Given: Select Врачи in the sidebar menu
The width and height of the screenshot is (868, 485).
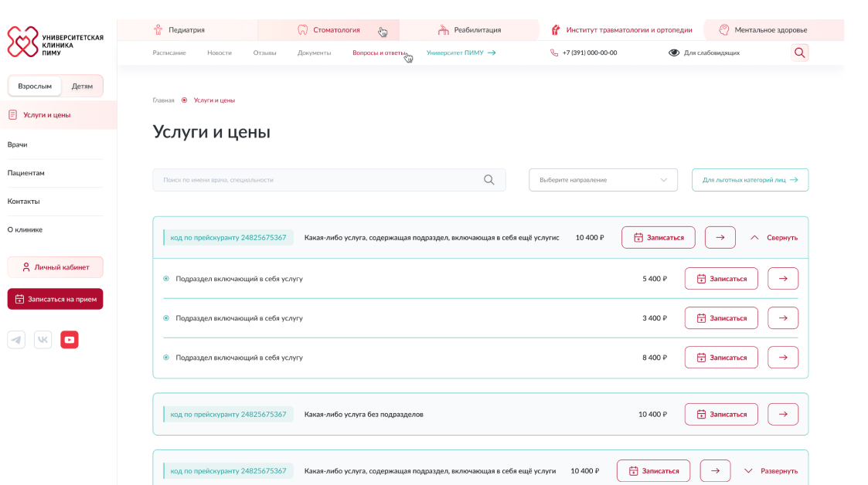Looking at the screenshot, I should tap(18, 144).
